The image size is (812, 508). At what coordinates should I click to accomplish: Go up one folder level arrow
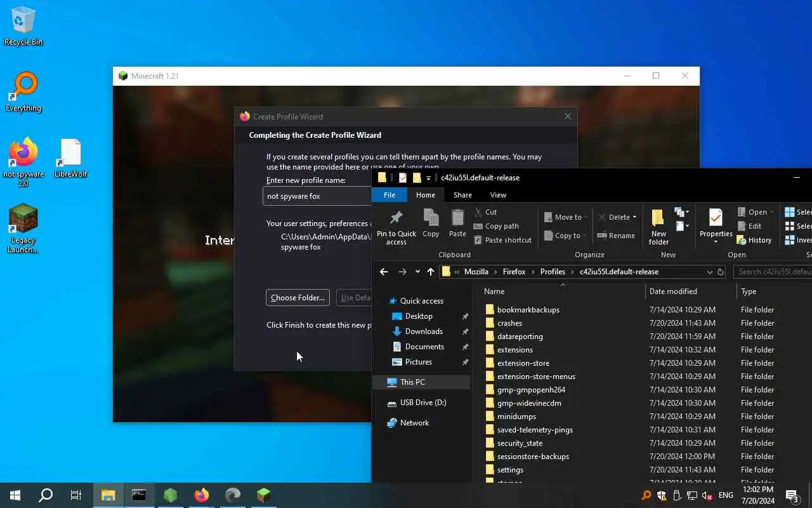pyautogui.click(x=431, y=272)
